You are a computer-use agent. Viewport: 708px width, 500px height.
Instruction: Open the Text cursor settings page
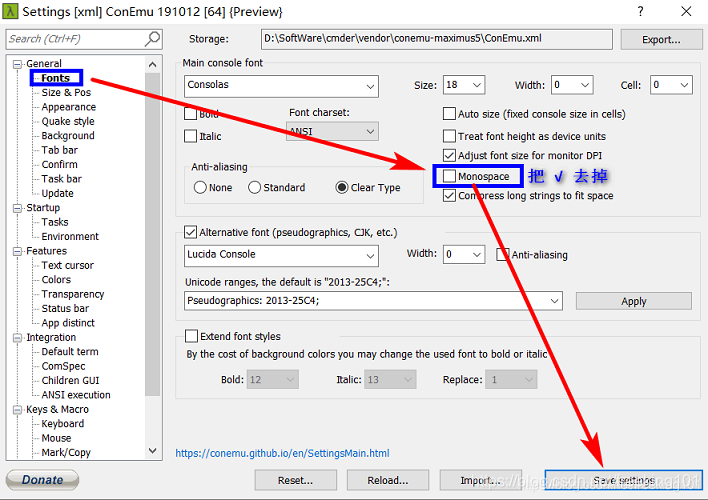point(68,266)
